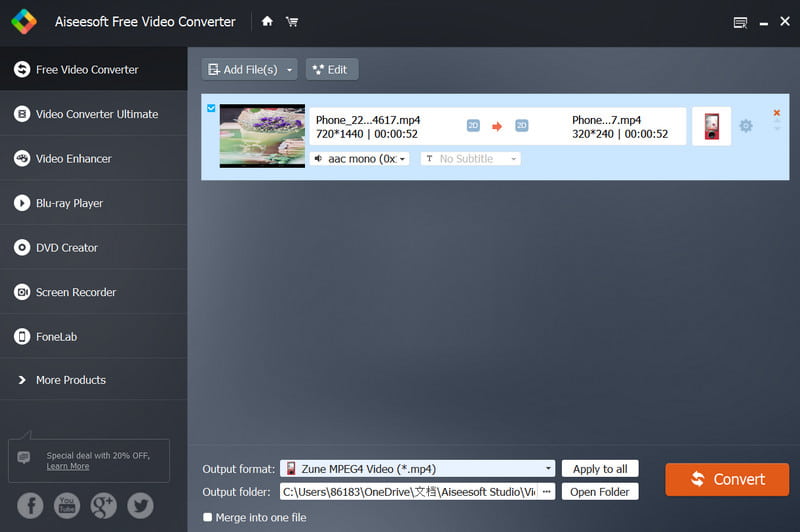Screen dimensions: 800x532
Task: Click source info 720*1440 | 00:00:52
Action: coord(367,134)
